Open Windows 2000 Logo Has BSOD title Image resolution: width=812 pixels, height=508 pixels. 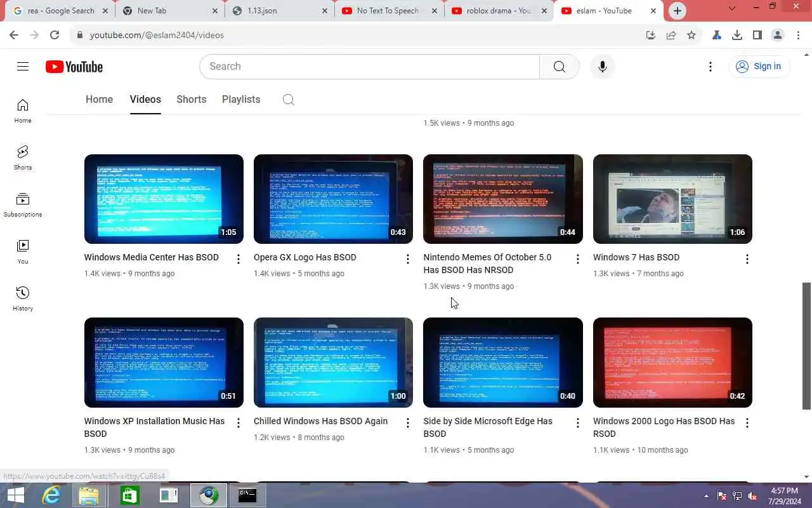[664, 427]
